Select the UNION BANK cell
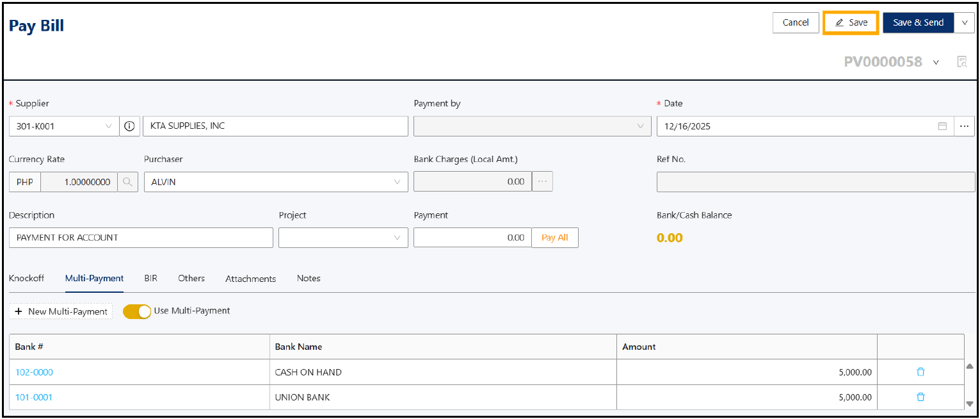Image resolution: width=980 pixels, height=419 pixels. tap(443, 397)
